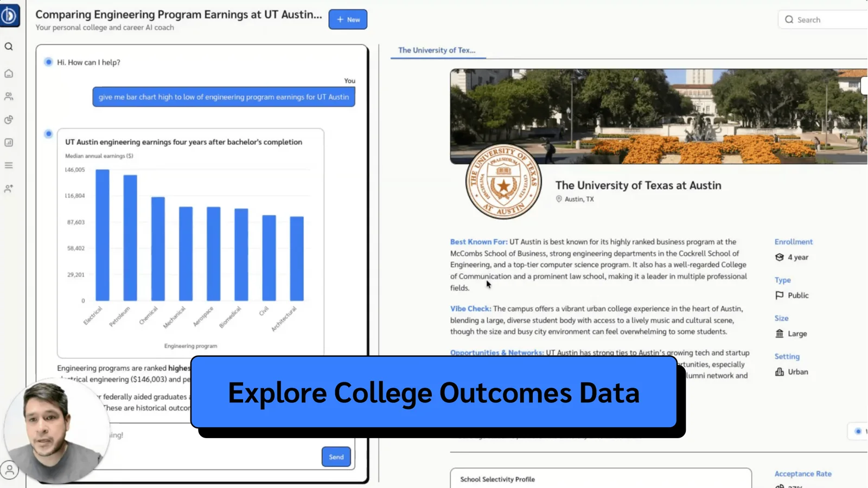This screenshot has width=868, height=488.
Task: Click the Austin, TX location pin icon
Action: click(559, 199)
